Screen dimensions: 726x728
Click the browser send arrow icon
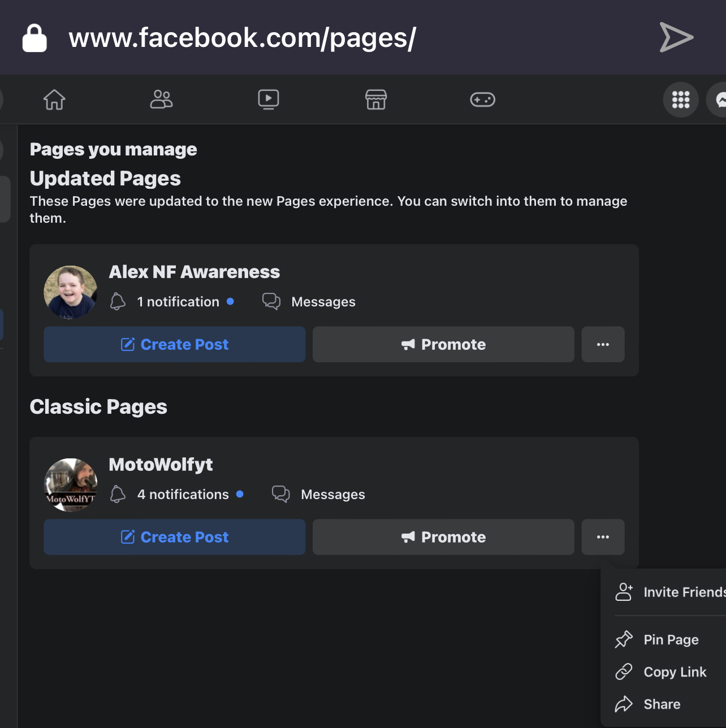click(x=676, y=37)
